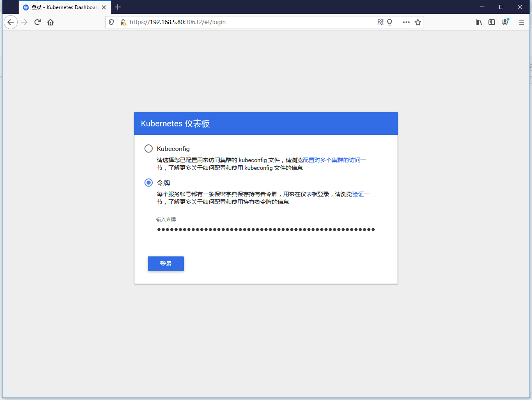
Task: Reload the current page
Action: coord(37,22)
